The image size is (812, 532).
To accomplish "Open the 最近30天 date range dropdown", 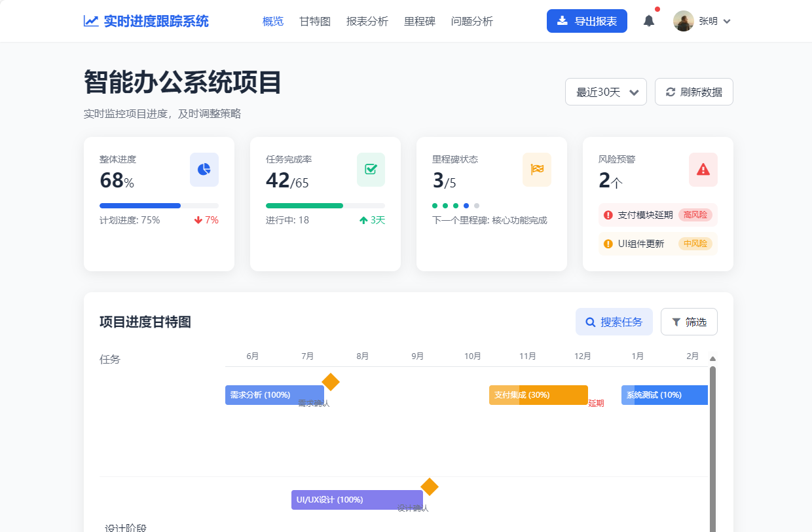I will (x=605, y=92).
